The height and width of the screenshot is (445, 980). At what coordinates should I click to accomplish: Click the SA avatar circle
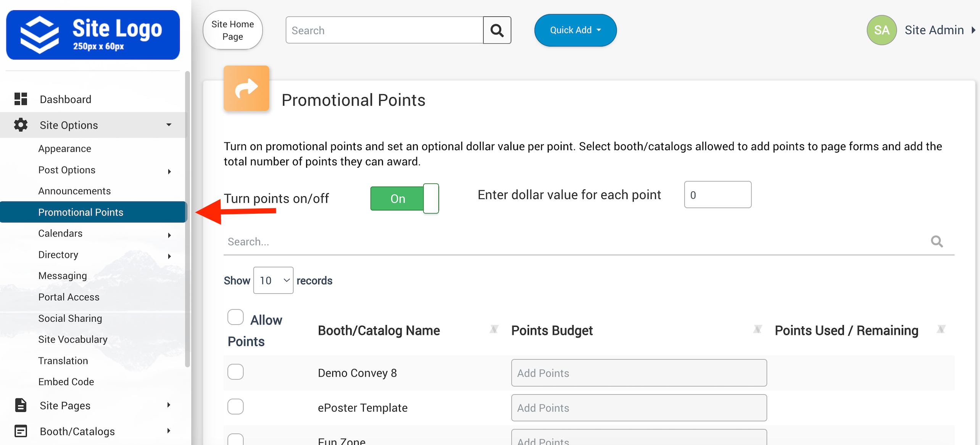pyautogui.click(x=882, y=30)
